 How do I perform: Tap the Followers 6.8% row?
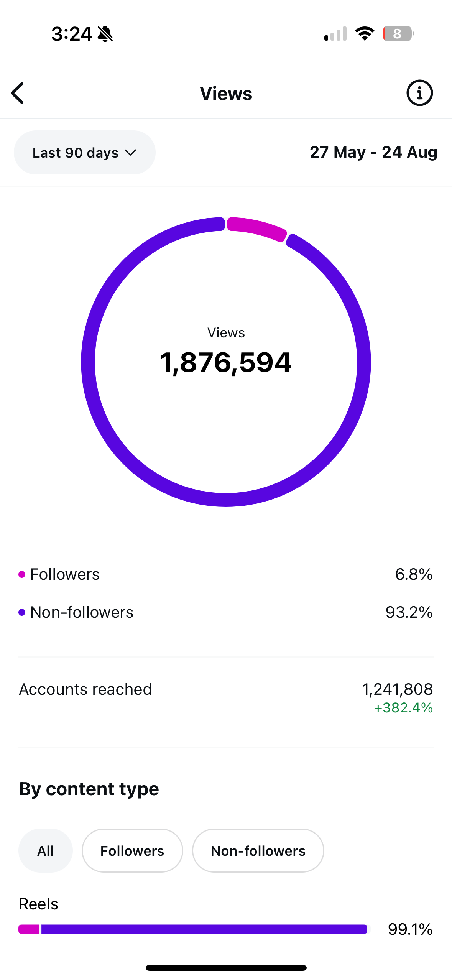pyautogui.click(x=226, y=574)
